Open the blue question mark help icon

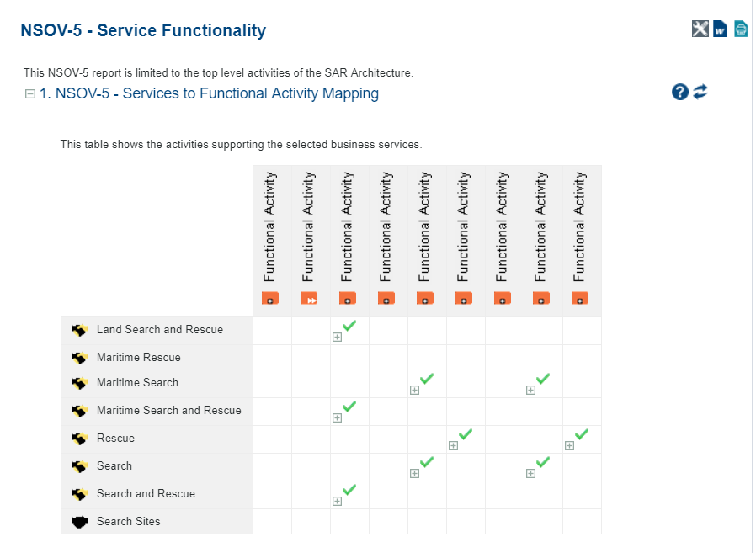point(680,93)
